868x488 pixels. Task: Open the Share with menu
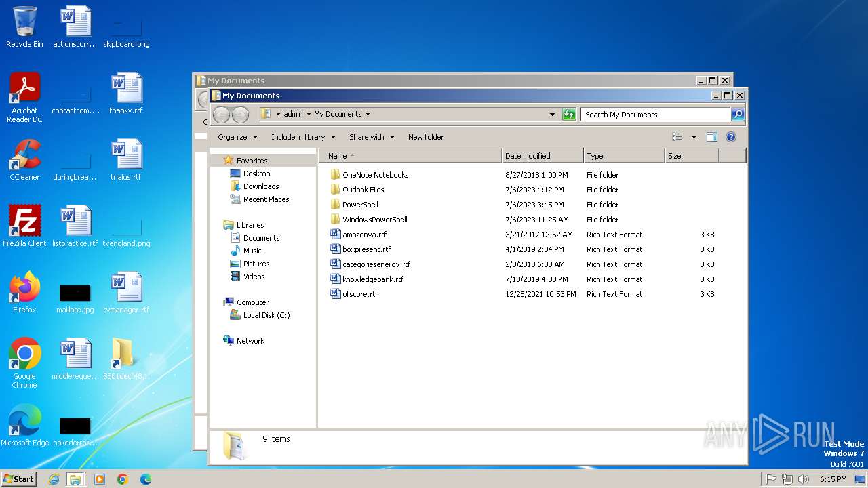(372, 137)
